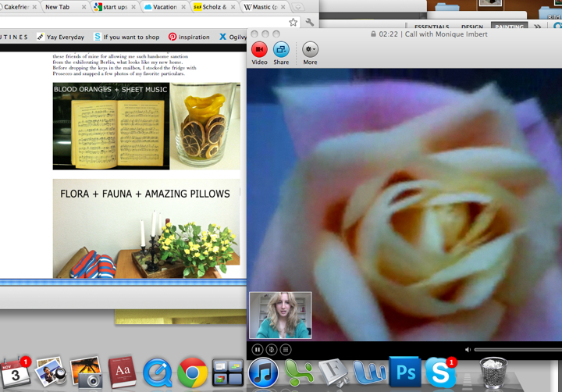Pause the call with the hold button
This screenshot has height=392, width=562.
tap(258, 349)
